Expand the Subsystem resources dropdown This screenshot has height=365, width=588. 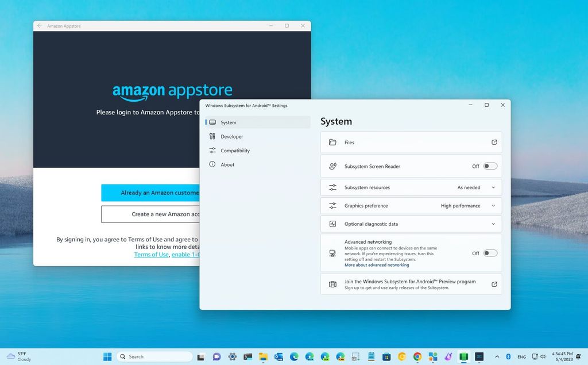coord(493,187)
